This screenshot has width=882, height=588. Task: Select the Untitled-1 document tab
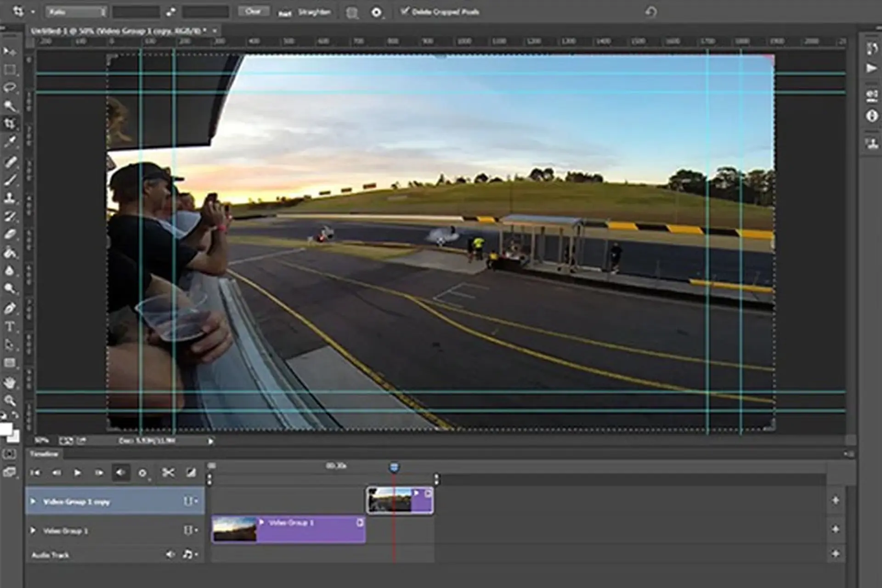coord(118,31)
